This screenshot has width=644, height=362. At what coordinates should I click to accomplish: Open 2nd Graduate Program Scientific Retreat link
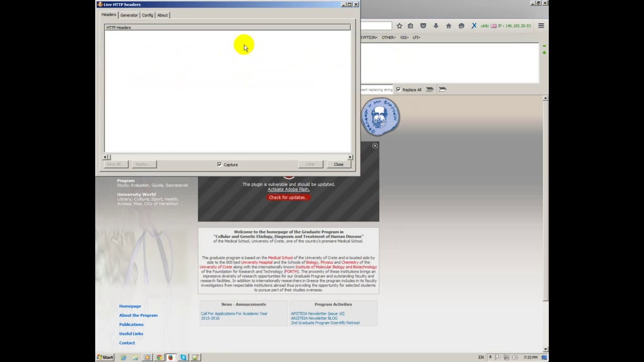(x=325, y=323)
